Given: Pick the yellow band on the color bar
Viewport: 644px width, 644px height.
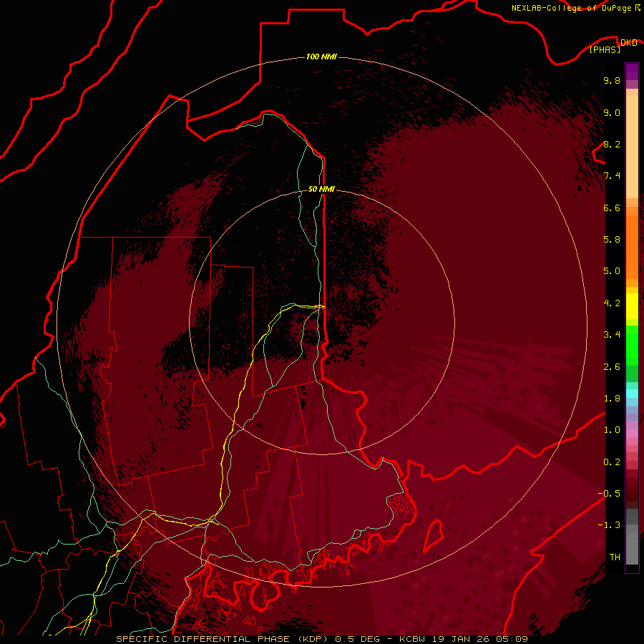Looking at the screenshot, I should point(632,306).
